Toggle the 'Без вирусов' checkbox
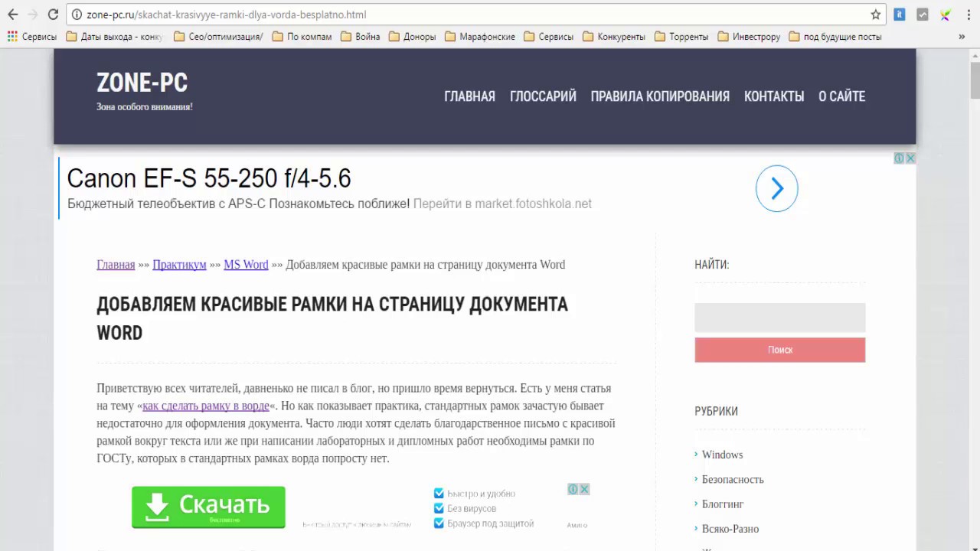980x551 pixels. [x=439, y=508]
